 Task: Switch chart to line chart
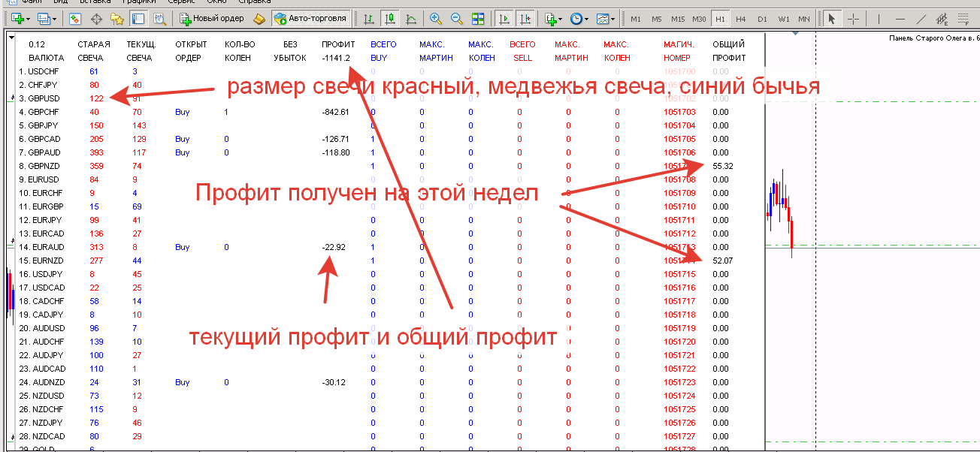(x=410, y=18)
